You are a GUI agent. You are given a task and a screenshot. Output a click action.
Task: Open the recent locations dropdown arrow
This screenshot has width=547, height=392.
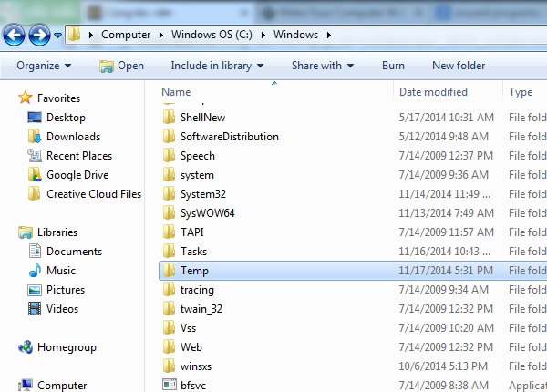click(x=57, y=36)
